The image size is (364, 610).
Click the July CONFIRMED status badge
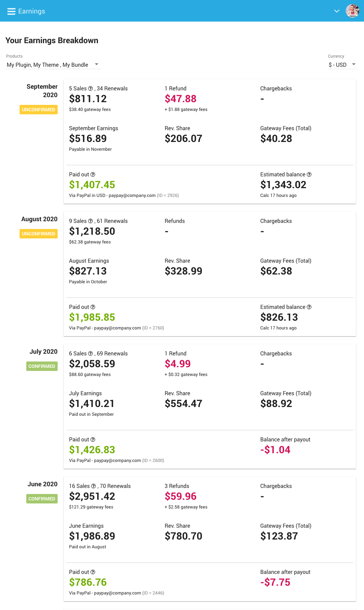[x=42, y=366]
